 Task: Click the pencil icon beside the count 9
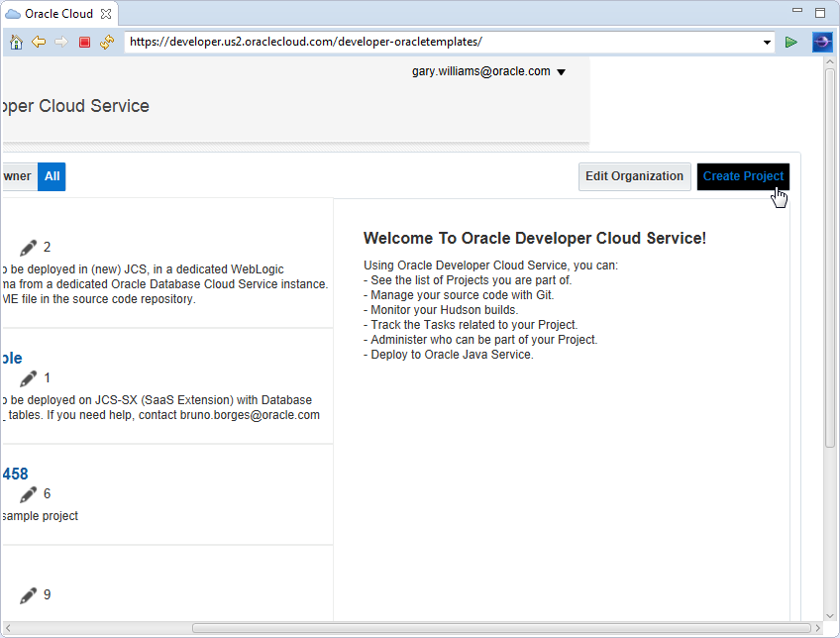tap(27, 594)
